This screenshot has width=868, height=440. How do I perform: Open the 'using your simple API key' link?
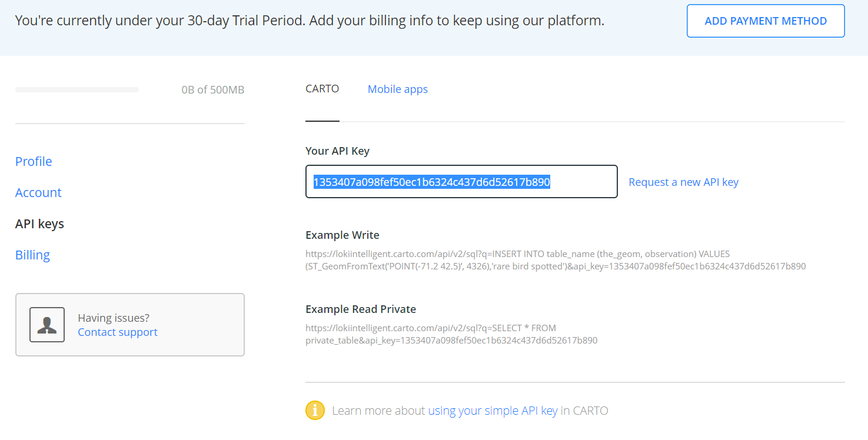(493, 411)
